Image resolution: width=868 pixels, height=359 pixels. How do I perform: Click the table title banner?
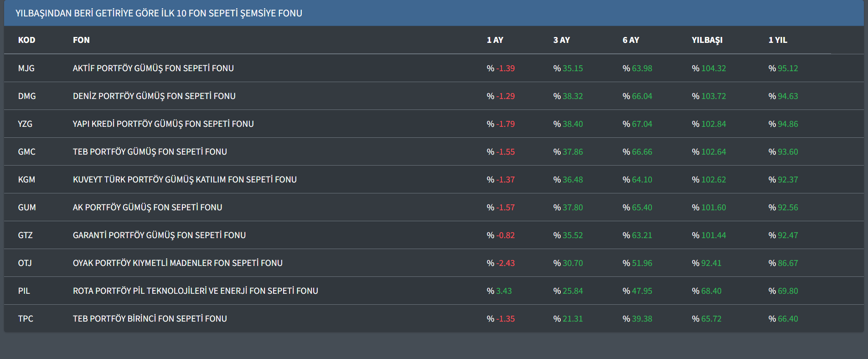[159, 13]
